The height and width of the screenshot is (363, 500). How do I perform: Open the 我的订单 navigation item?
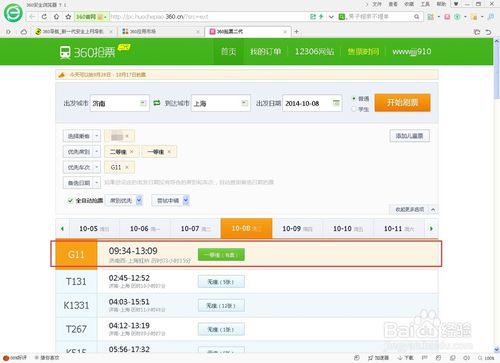pos(265,51)
